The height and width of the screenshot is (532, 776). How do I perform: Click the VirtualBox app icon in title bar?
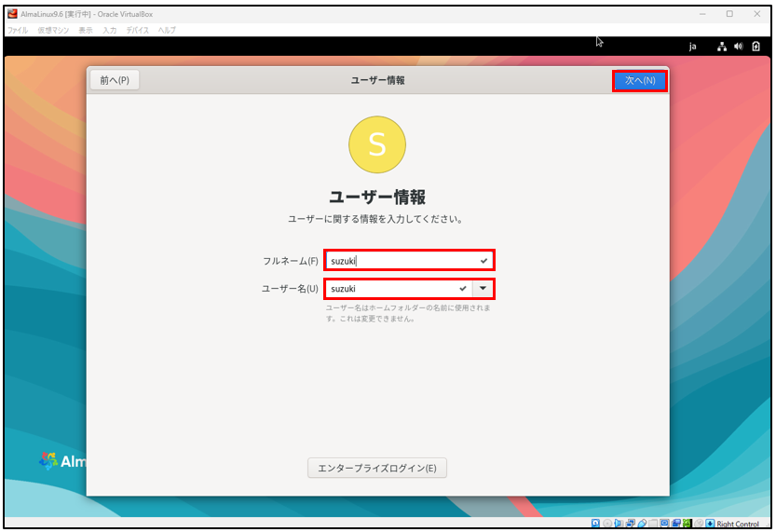12,14
